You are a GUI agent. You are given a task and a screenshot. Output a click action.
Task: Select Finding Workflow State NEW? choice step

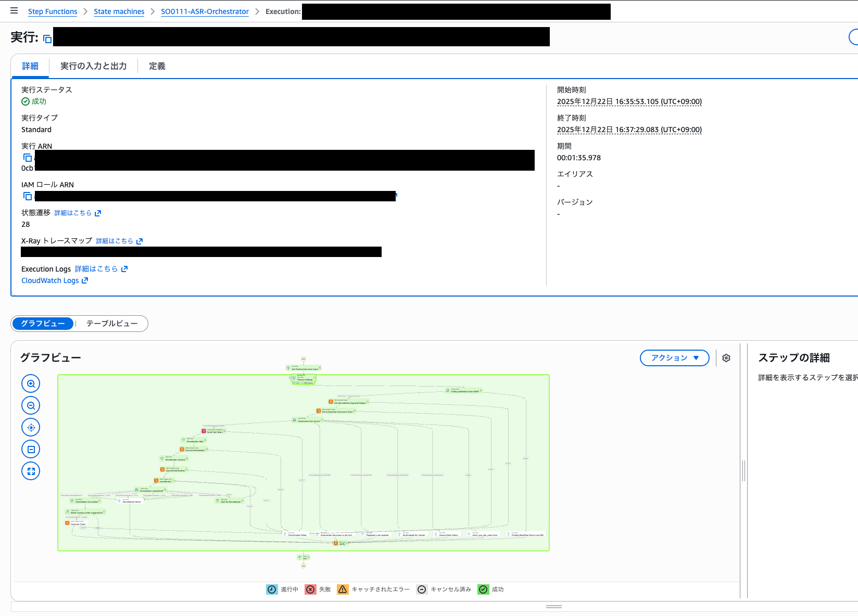(463, 391)
